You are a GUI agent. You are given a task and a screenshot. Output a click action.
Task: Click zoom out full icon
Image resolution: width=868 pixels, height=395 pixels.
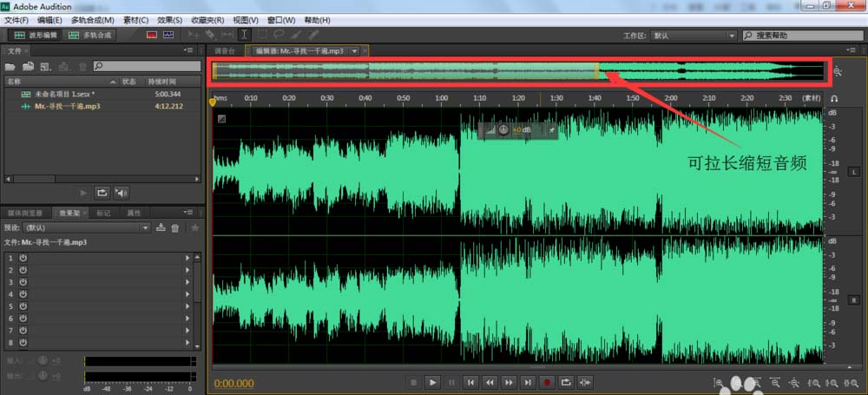click(x=794, y=382)
